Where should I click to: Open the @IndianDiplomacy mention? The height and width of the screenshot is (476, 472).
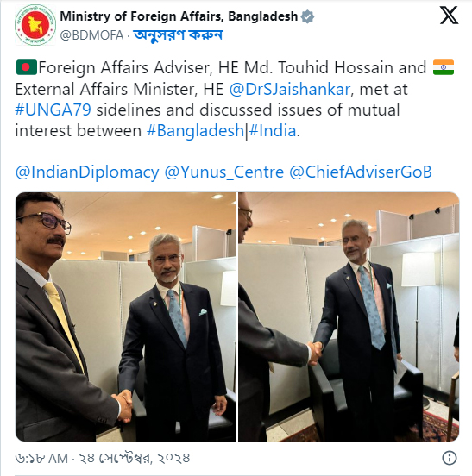[87, 172]
